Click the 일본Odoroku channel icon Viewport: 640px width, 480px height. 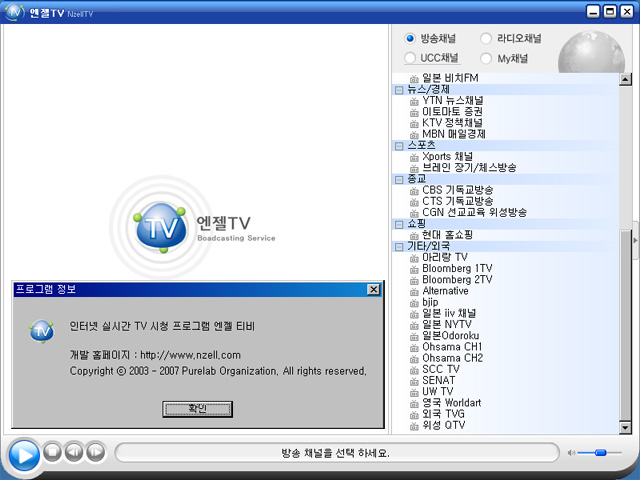click(x=414, y=336)
